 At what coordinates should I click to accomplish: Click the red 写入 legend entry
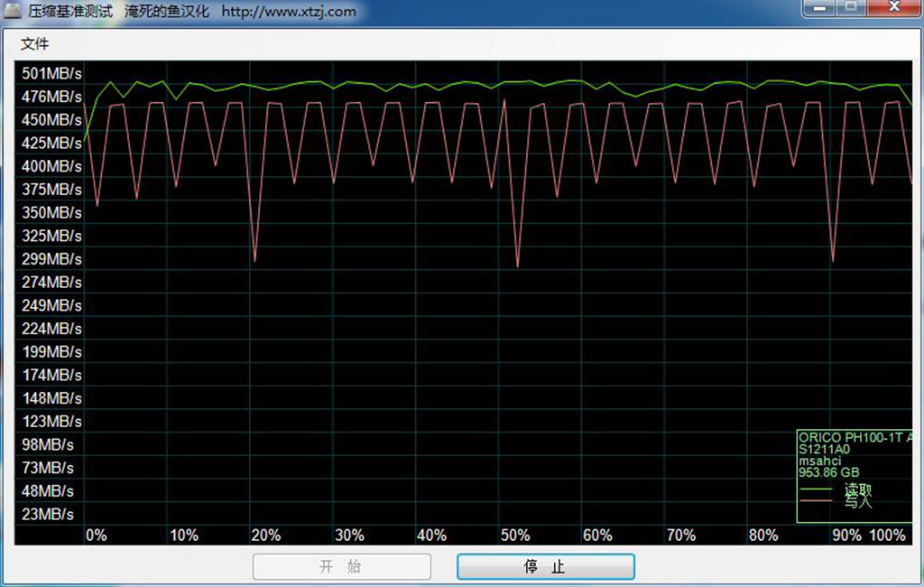click(836, 501)
